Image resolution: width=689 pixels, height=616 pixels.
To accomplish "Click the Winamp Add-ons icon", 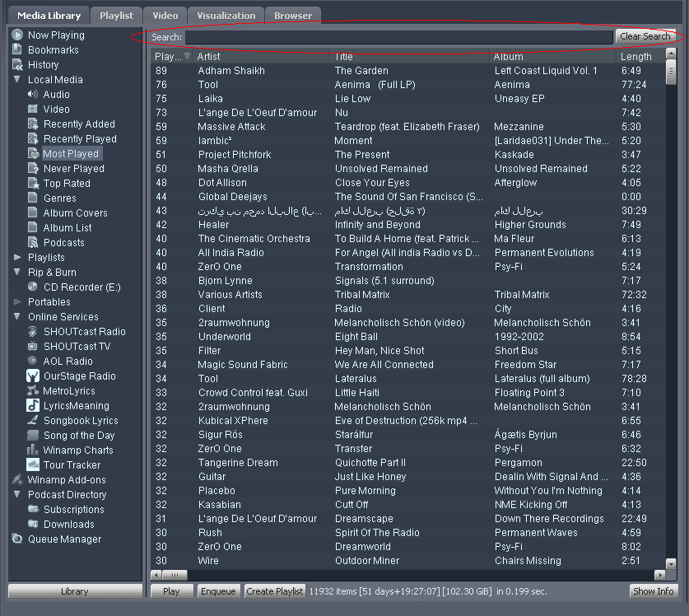I will [x=17, y=479].
